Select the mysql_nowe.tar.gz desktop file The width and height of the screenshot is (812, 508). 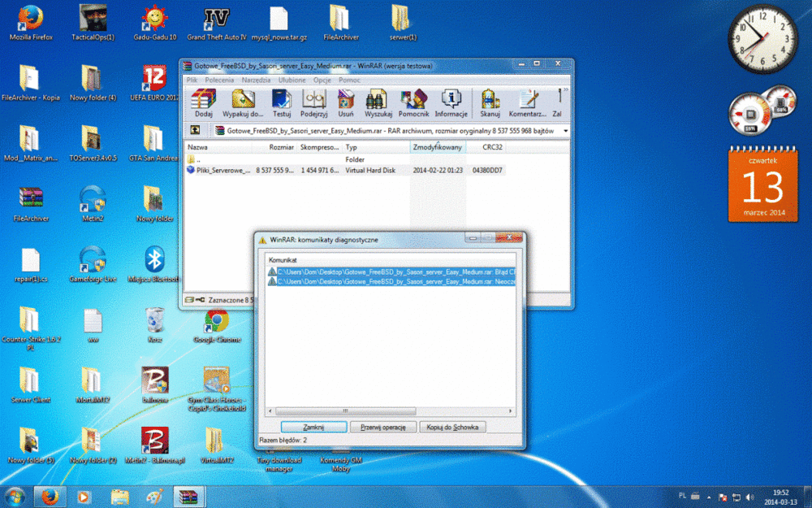(x=279, y=24)
